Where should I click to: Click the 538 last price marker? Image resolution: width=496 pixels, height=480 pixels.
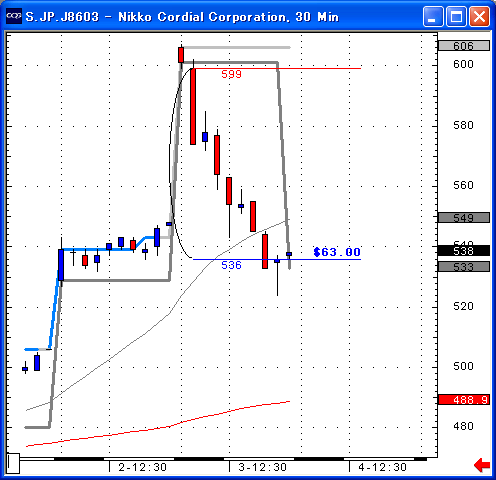pyautogui.click(x=464, y=251)
